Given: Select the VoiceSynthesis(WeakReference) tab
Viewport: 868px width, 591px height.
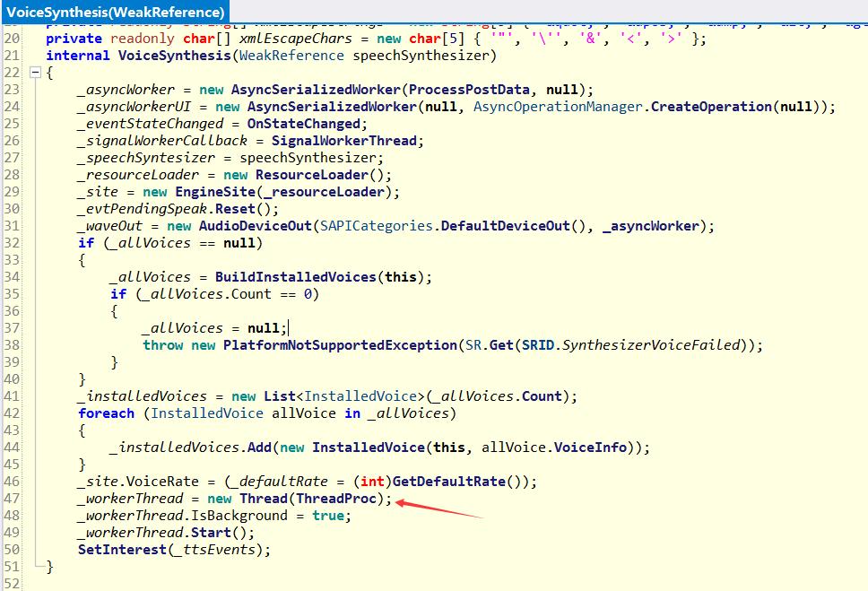Looking at the screenshot, I should click(116, 12).
